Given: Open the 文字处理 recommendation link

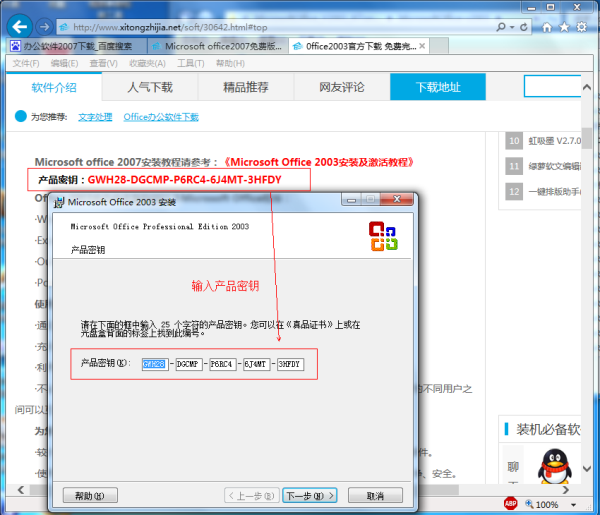Looking at the screenshot, I should point(95,117).
